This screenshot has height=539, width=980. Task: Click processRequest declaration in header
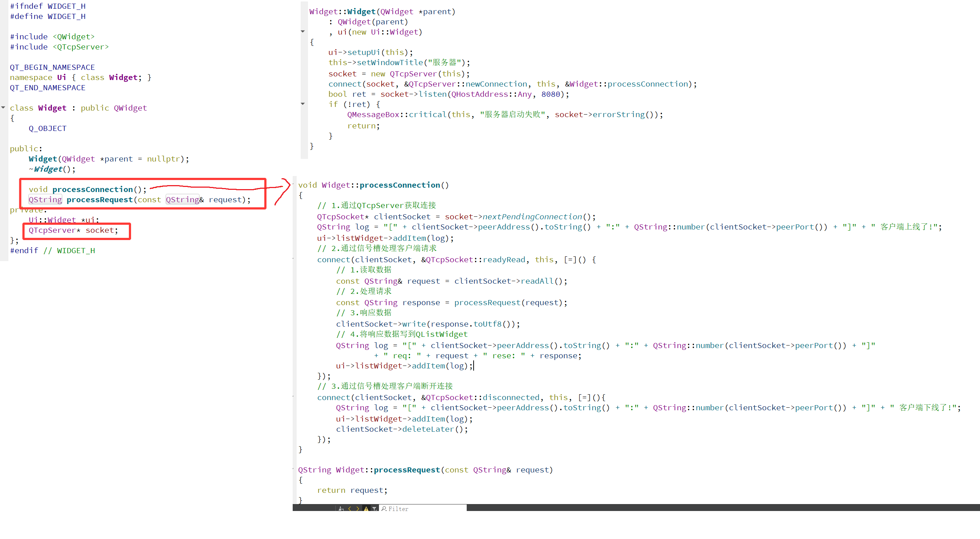pos(100,200)
